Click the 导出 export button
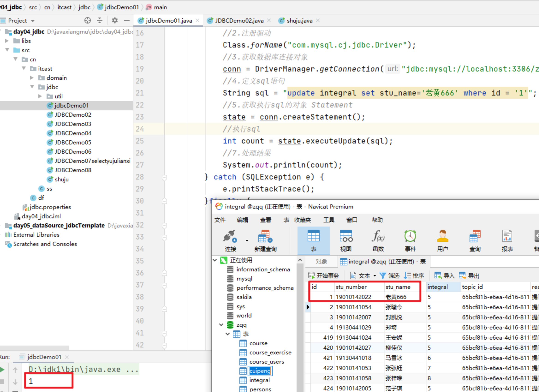The image size is (539, 392). [469, 275]
